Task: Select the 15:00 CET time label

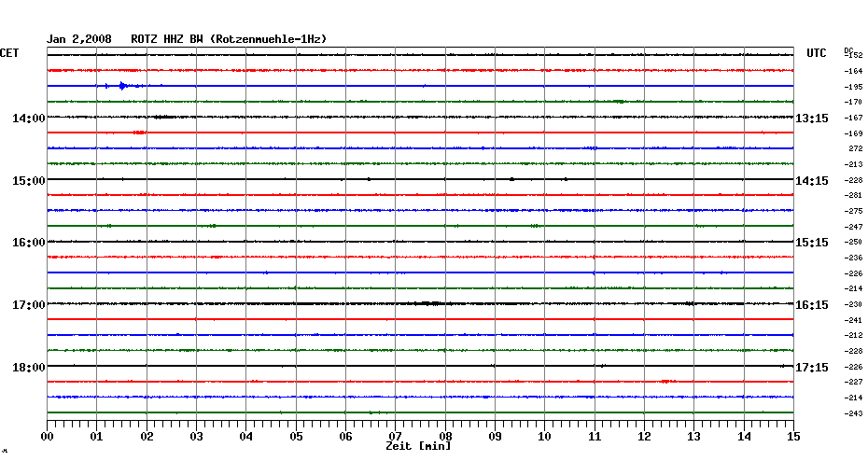Action: (x=29, y=181)
